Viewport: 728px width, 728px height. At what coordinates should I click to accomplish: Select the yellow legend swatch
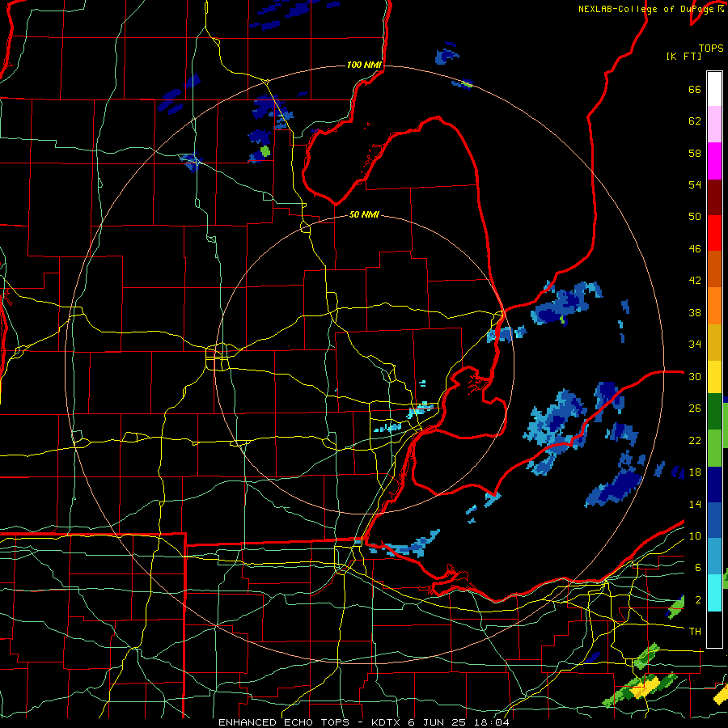[714, 377]
